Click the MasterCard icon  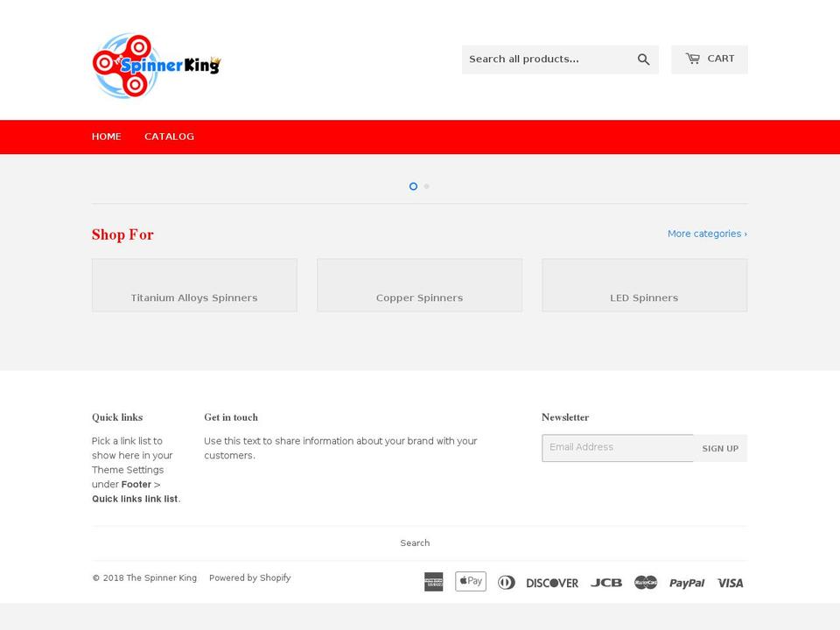(646, 583)
